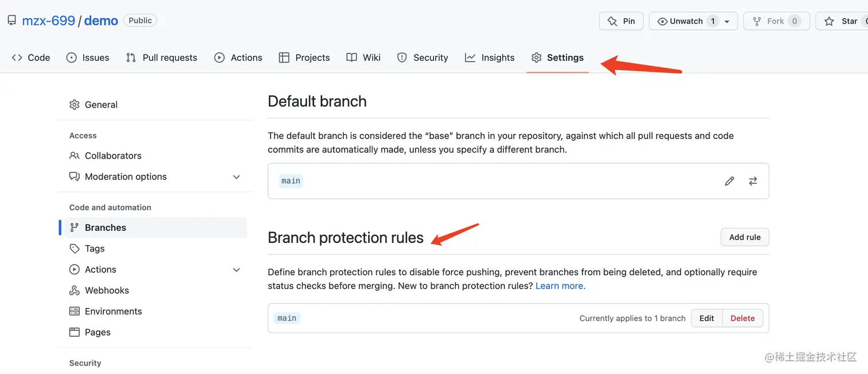This screenshot has width=868, height=374.
Task: Click the 'Currently applies to 1 branch' text
Action: [633, 318]
